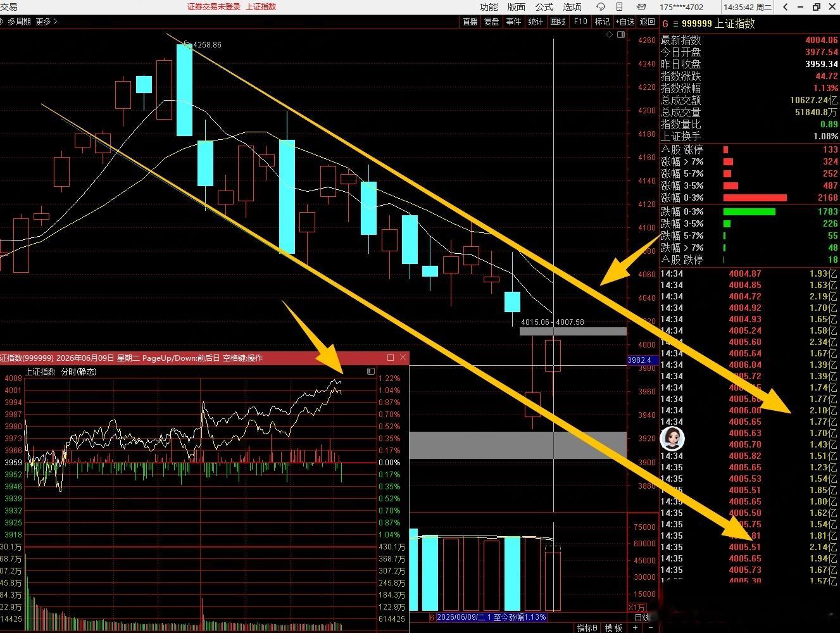The width and height of the screenshot is (840, 633).
Task: Click 证券交易未登录 login link
Action: coord(214,7)
